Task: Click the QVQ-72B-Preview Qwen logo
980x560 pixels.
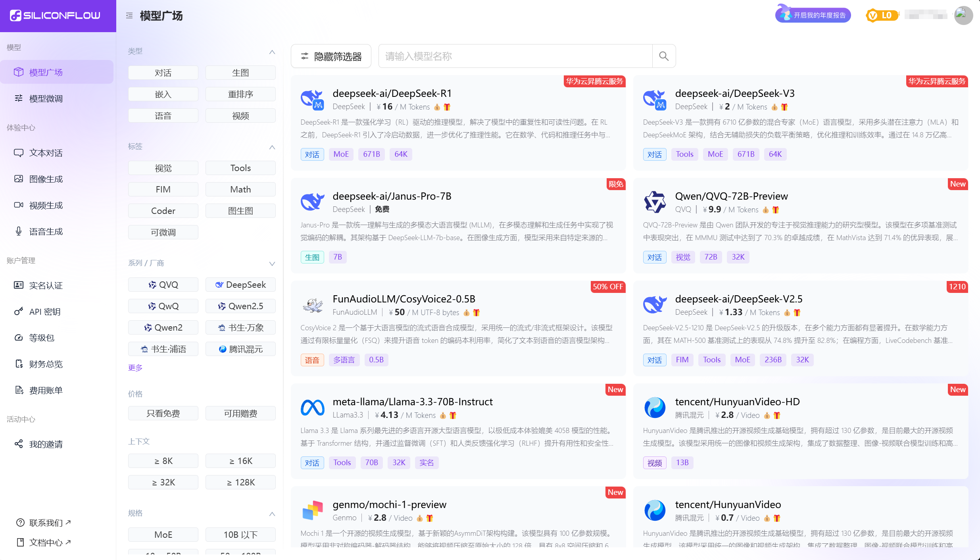Action: point(655,202)
